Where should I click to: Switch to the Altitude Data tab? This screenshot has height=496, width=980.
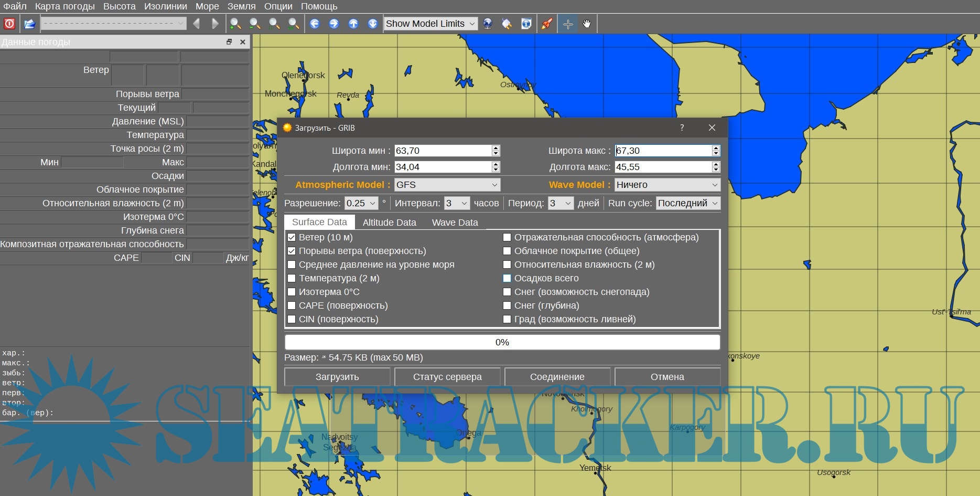[389, 223]
